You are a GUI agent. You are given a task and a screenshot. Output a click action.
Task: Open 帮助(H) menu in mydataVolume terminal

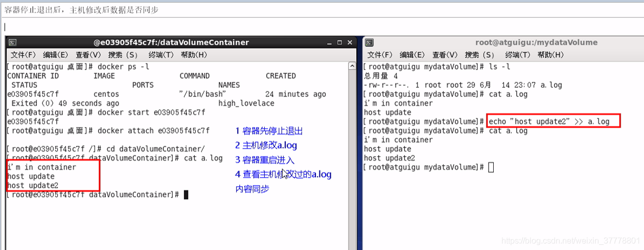[550, 55]
